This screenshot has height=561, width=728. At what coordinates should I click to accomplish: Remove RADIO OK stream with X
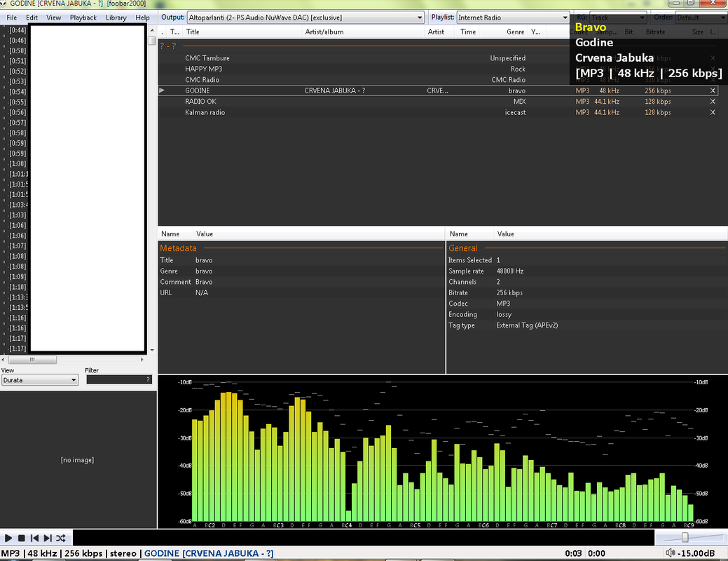tap(713, 101)
